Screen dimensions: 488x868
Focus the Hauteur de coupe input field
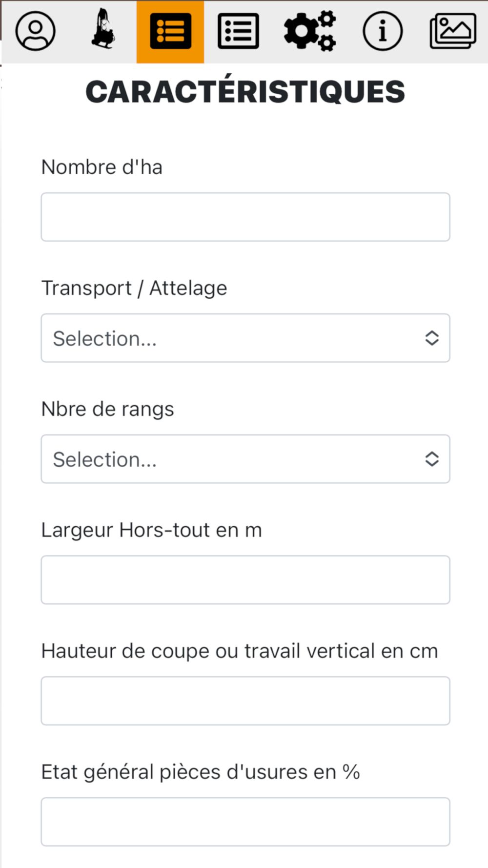tap(245, 701)
